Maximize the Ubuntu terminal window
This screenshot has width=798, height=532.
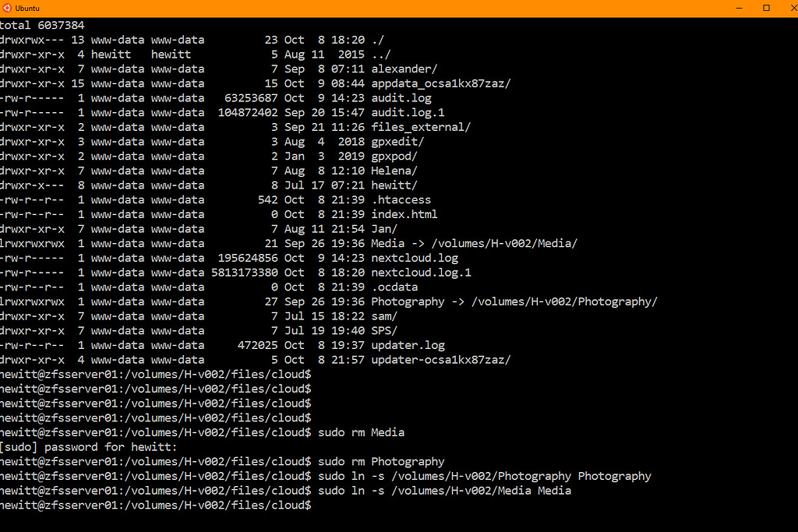click(766, 8)
